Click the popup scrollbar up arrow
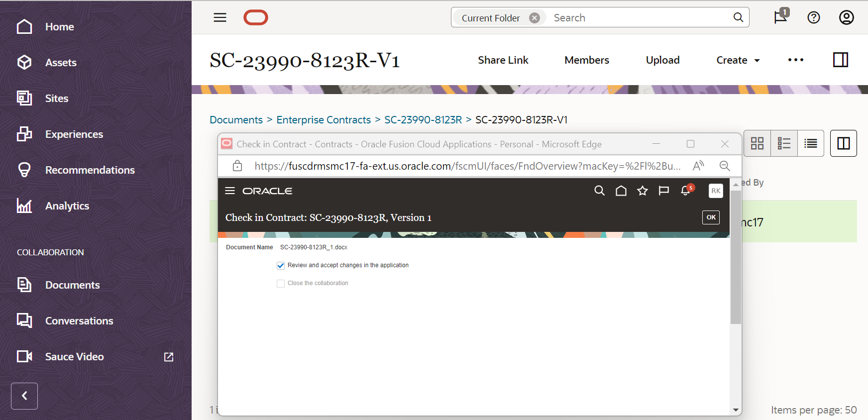The width and height of the screenshot is (868, 420). coord(736,184)
